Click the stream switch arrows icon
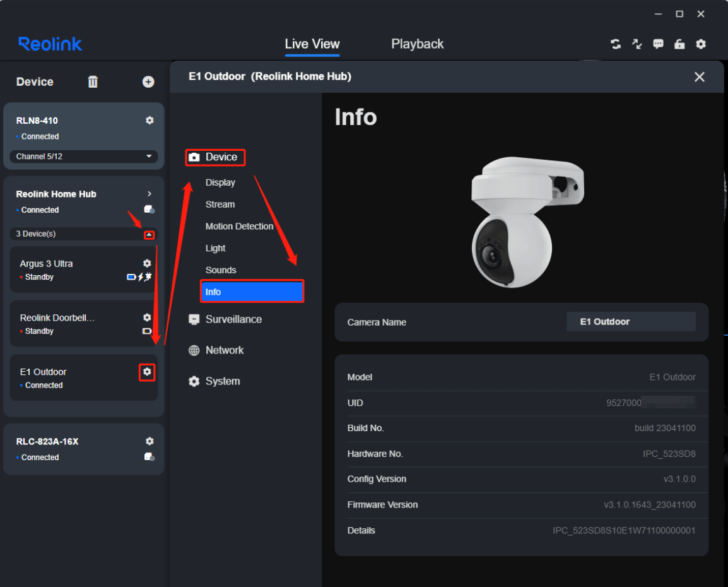 point(637,44)
